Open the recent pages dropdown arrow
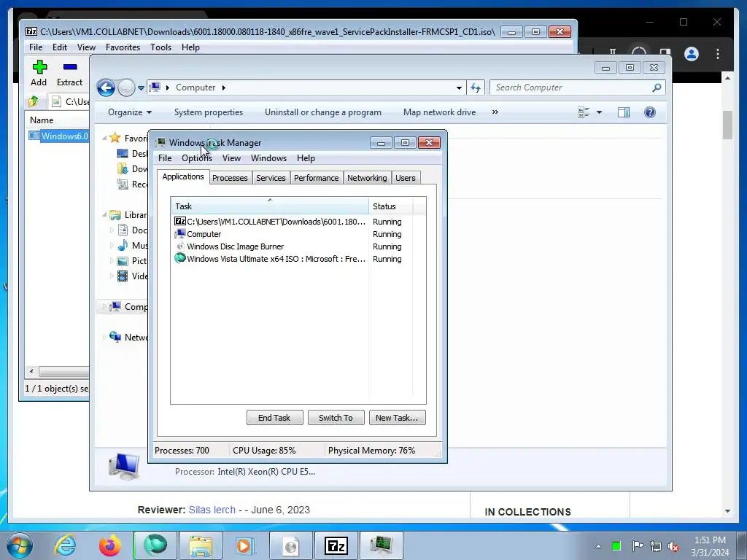Image resolution: width=747 pixels, height=560 pixels. coord(141,88)
